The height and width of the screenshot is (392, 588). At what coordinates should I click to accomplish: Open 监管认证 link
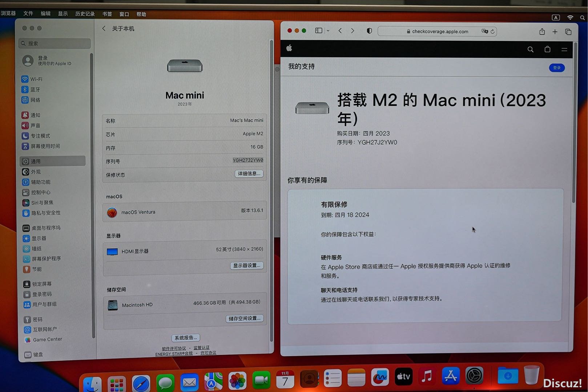point(201,348)
